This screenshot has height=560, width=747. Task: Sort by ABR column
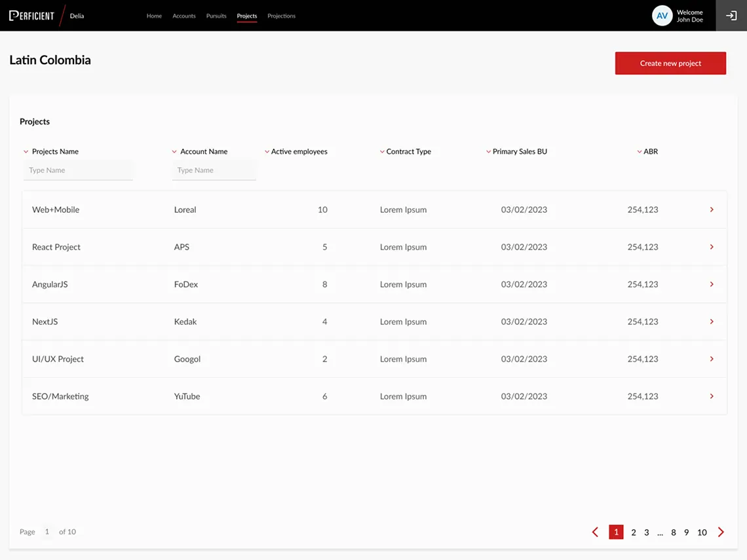[647, 151]
